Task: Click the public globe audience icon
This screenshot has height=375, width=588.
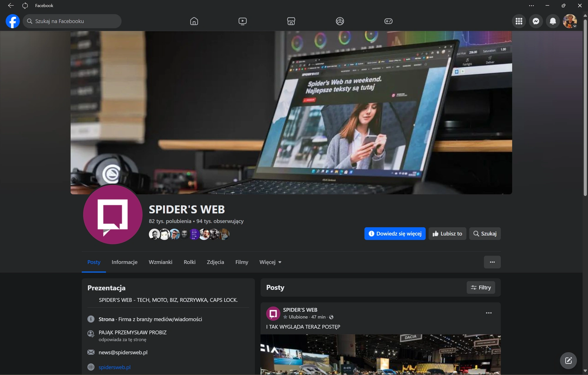Action: pos(331,317)
